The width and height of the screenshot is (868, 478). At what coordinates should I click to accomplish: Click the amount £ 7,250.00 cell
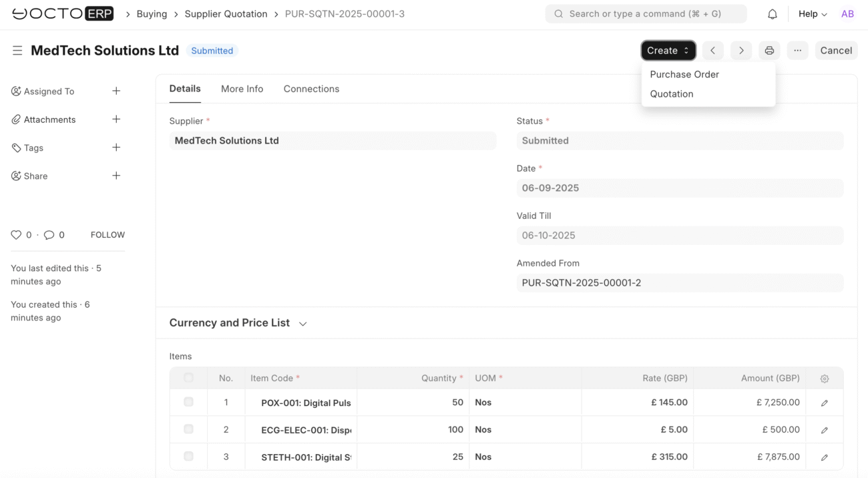click(750, 403)
